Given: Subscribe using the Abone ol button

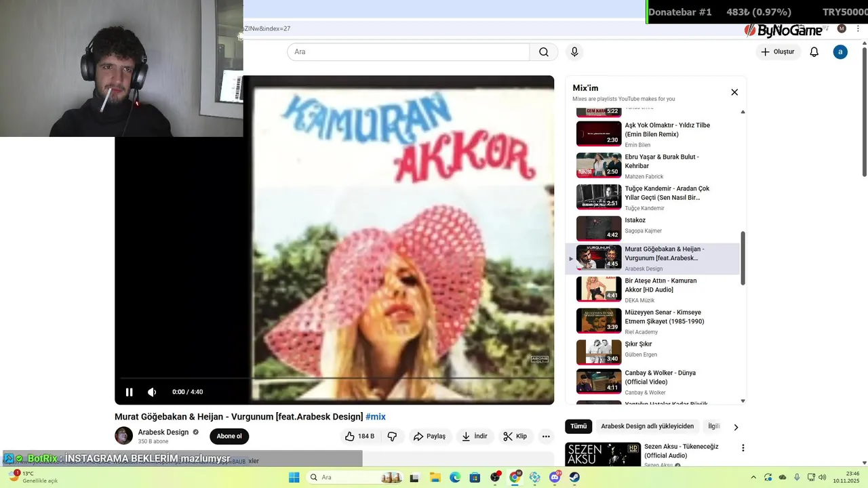Looking at the screenshot, I should pos(229,436).
